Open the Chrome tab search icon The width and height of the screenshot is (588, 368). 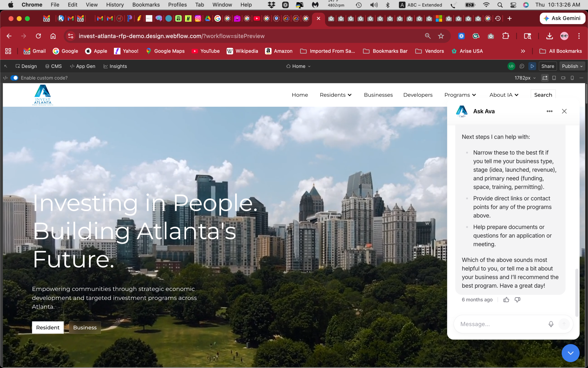[x=528, y=36]
